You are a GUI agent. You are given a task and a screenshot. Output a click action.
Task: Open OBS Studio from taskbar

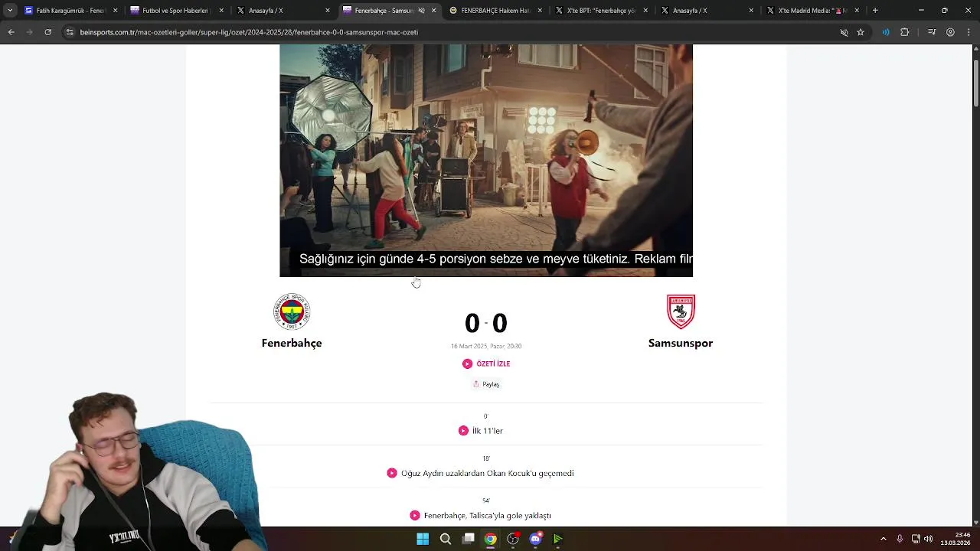[x=513, y=539]
